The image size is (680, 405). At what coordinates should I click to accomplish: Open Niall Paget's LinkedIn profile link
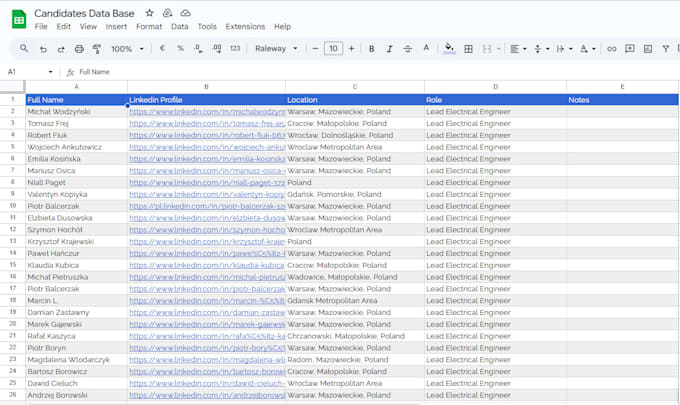pos(207,183)
